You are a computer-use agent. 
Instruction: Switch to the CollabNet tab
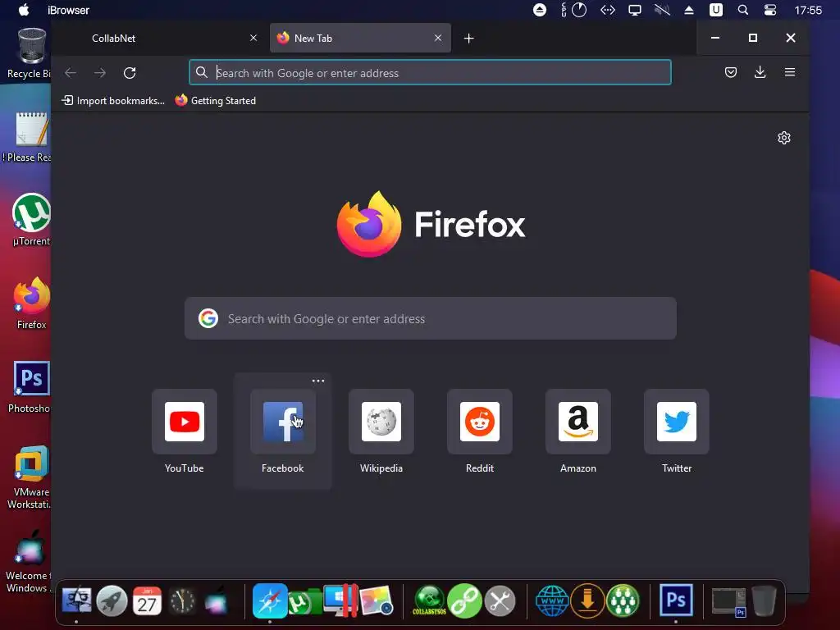(161, 38)
